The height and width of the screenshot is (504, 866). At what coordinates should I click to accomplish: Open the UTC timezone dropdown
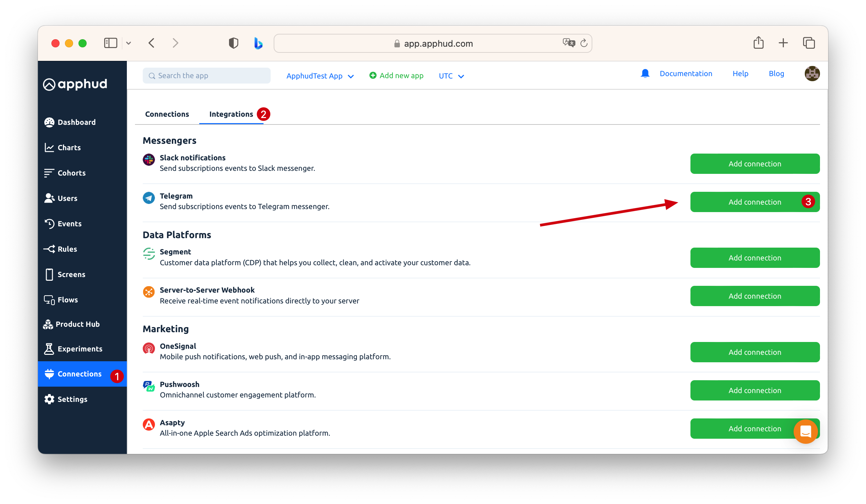(451, 76)
